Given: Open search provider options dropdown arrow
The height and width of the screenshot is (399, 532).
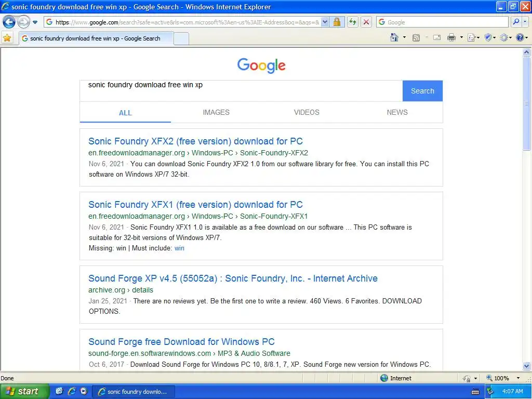Looking at the screenshot, I should tap(525, 22).
